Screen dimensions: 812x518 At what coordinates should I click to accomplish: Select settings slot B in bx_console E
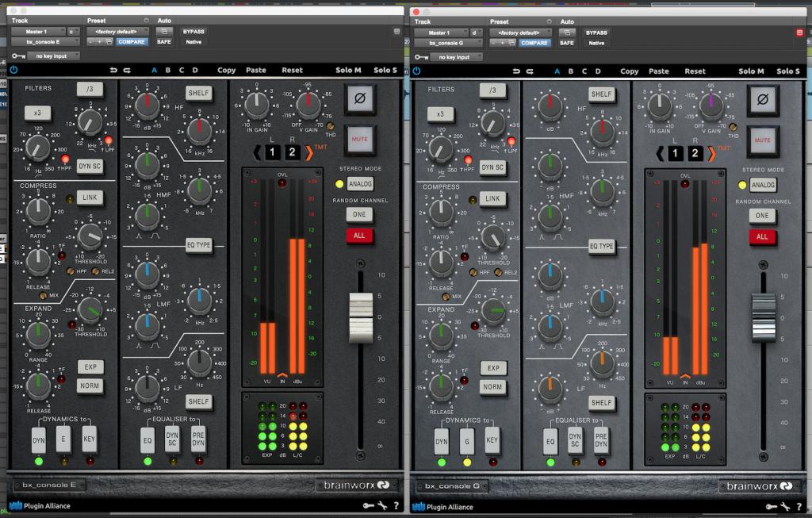click(168, 70)
